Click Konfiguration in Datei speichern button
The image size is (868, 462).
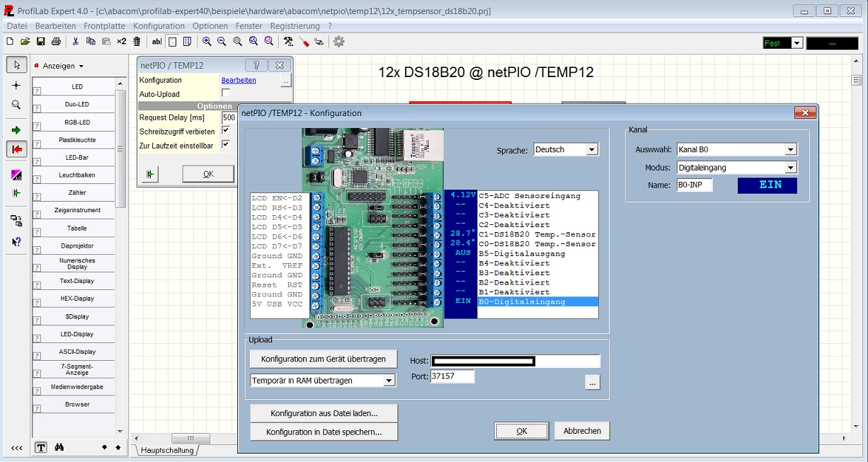pyautogui.click(x=324, y=432)
